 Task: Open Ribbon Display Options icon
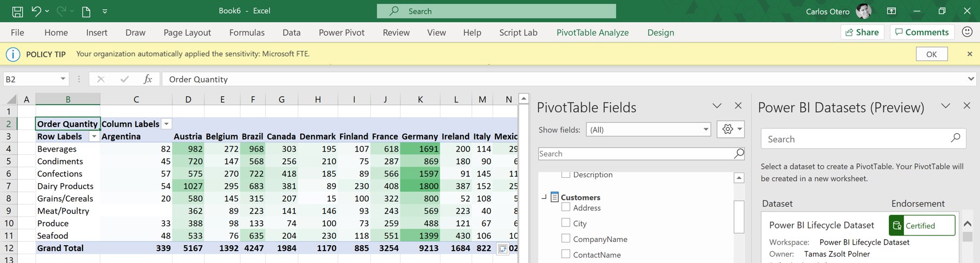(892, 11)
